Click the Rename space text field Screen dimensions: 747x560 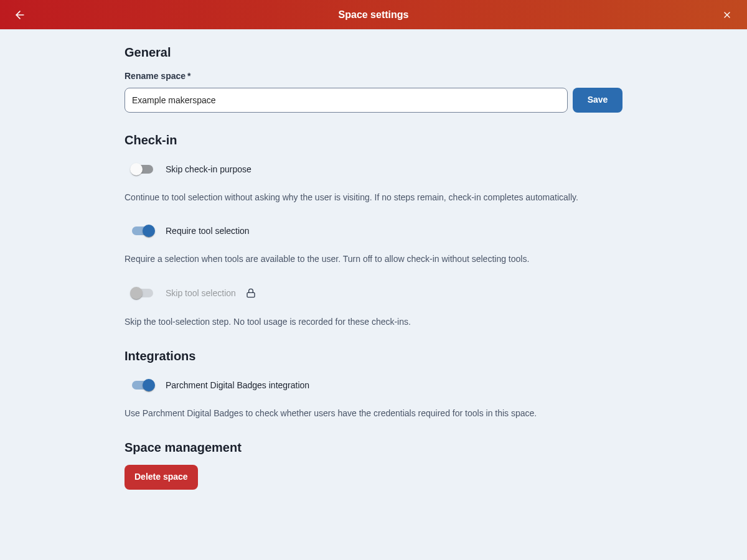point(346,100)
